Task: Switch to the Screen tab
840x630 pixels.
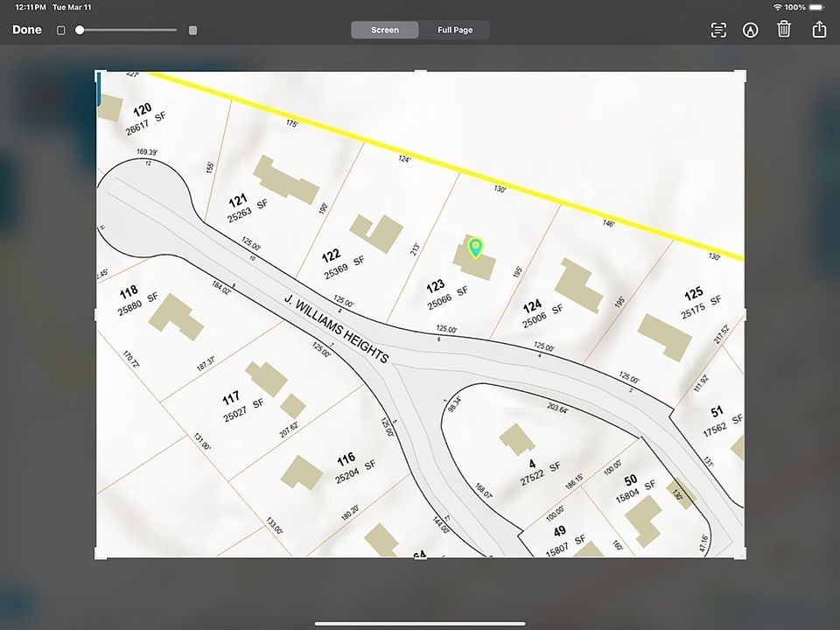Action: 385,30
